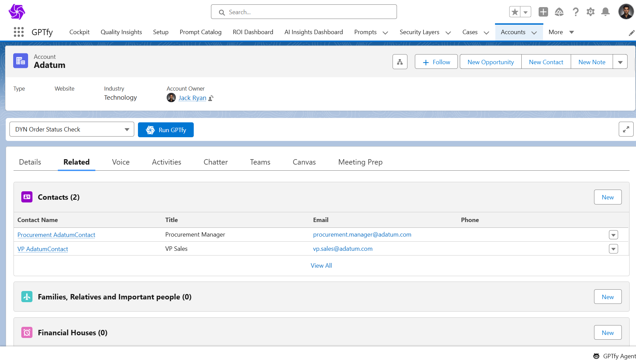Open the Cockpit nav tab

tap(79, 32)
